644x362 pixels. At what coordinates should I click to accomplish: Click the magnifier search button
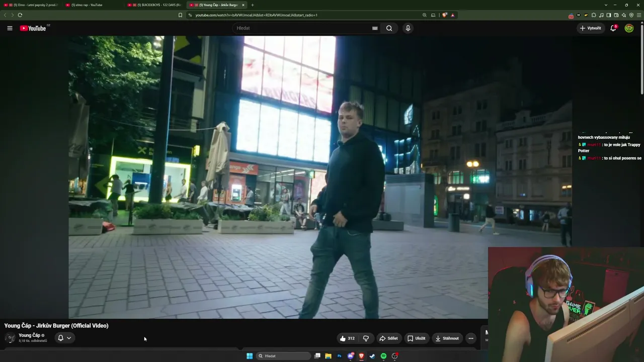[x=389, y=28]
